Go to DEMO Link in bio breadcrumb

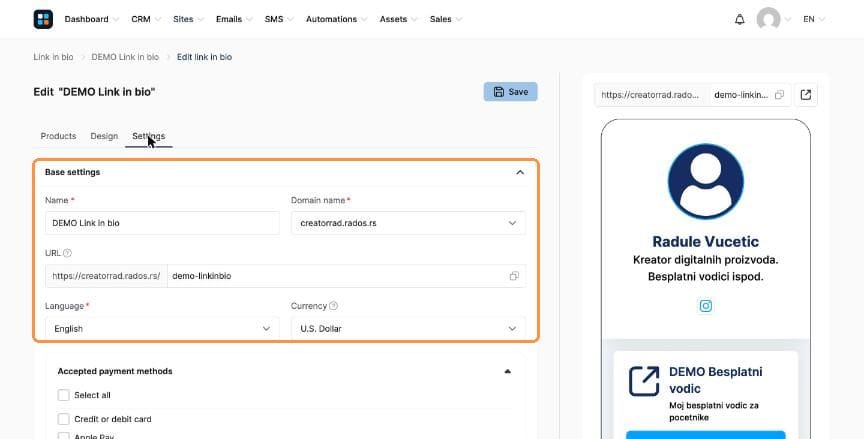125,57
